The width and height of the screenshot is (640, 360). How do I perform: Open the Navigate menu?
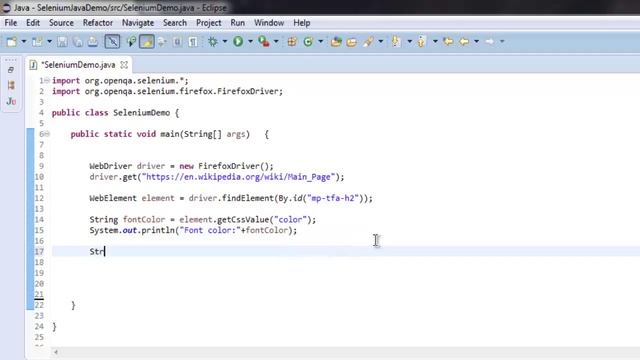138,23
